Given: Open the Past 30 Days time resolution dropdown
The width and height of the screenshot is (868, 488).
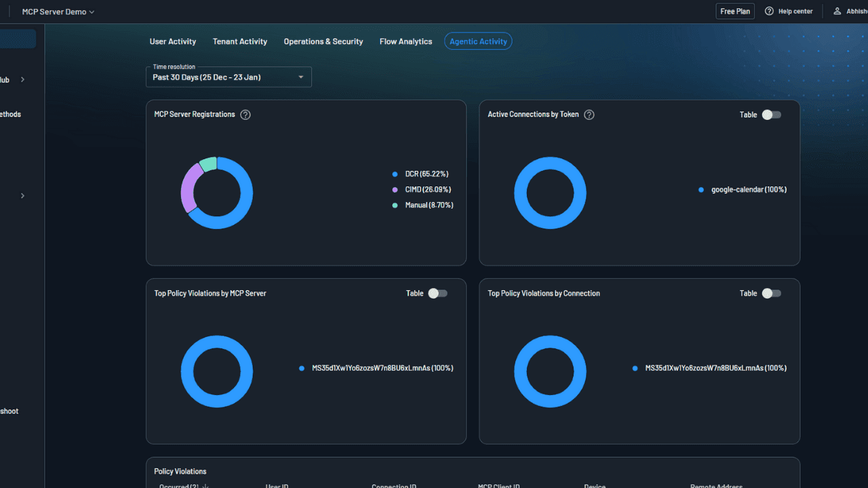Looking at the screenshot, I should click(229, 77).
